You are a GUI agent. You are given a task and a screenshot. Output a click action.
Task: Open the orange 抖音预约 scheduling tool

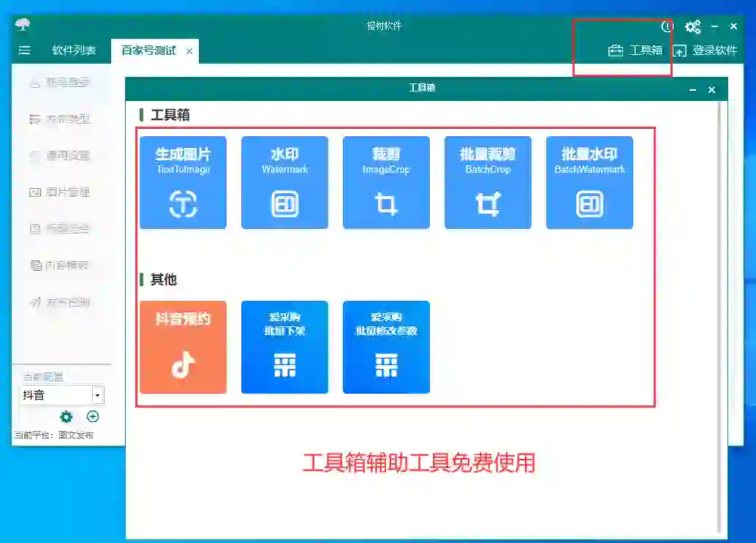[183, 346]
